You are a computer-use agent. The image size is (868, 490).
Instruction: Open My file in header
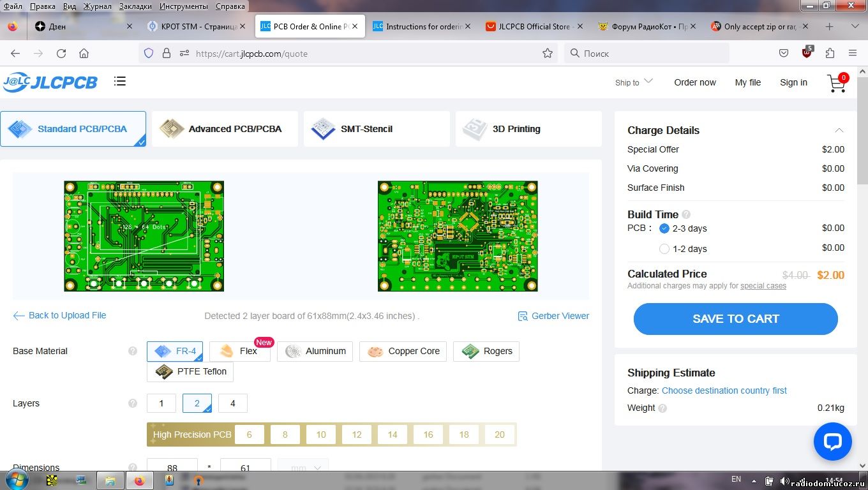pos(748,82)
